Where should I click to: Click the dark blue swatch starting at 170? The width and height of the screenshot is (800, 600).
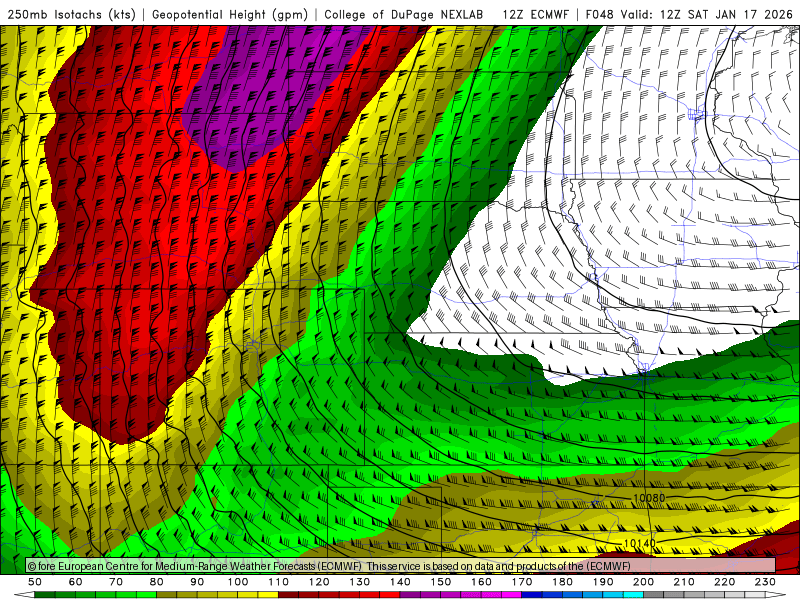tap(532, 595)
